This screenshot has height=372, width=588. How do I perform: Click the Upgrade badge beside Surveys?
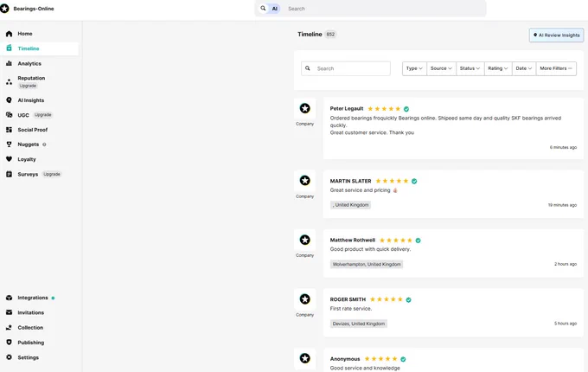pos(52,174)
